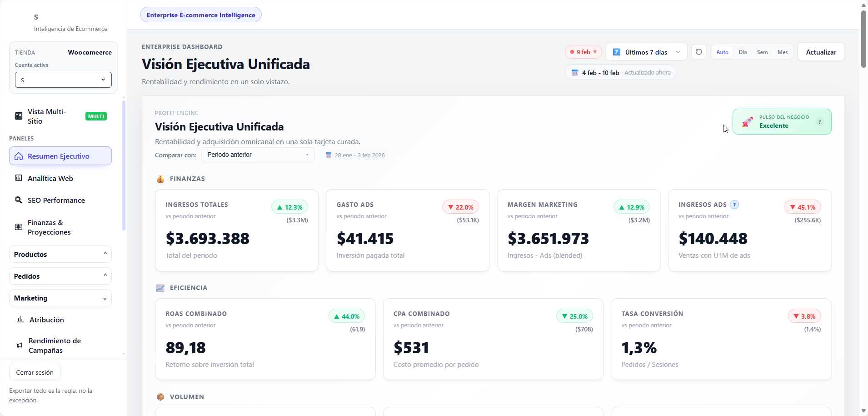Click Cerrar sesión
Viewport: 868px width, 416px height.
(x=34, y=371)
